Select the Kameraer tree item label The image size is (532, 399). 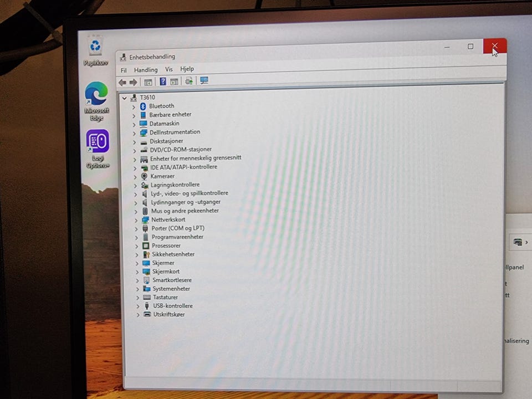tap(162, 176)
